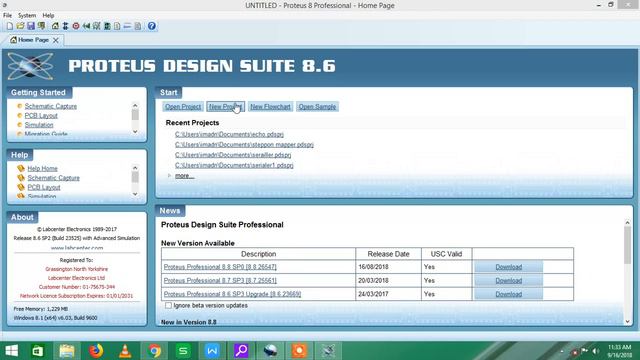Open Schematic Capture from the toolbar icon
This screenshot has width=640, height=360.
tap(65, 26)
